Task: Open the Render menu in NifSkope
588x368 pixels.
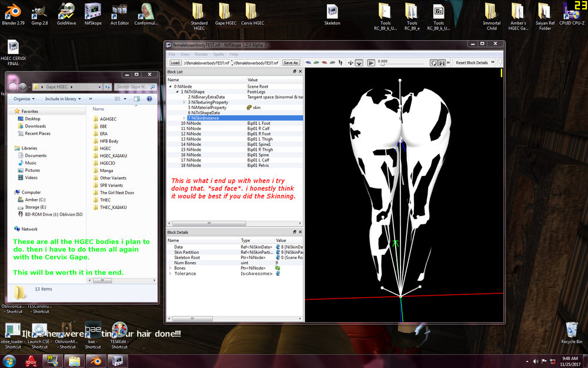Action: [x=201, y=54]
